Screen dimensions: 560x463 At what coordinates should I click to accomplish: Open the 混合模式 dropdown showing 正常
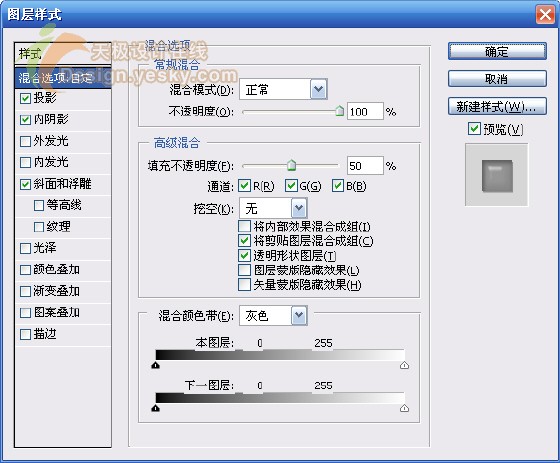point(284,89)
